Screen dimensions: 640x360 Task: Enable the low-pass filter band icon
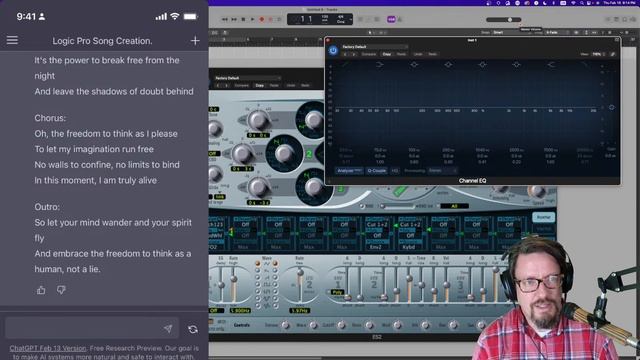(x=584, y=64)
